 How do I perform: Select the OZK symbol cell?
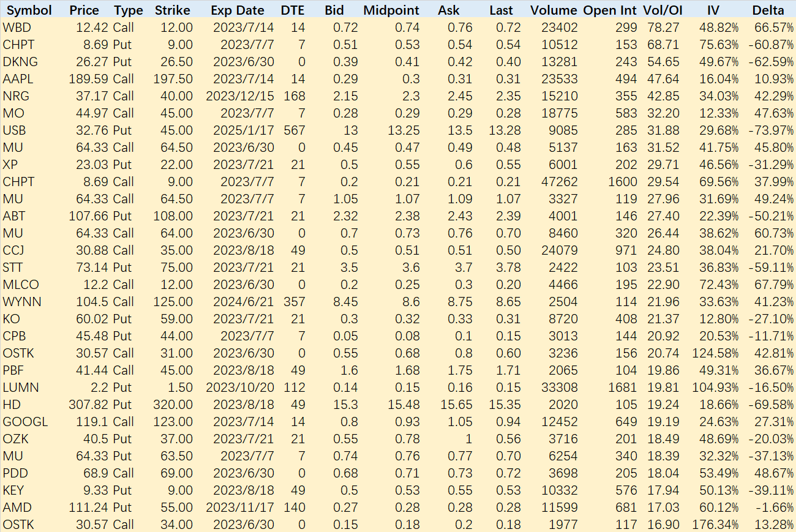(x=15, y=439)
